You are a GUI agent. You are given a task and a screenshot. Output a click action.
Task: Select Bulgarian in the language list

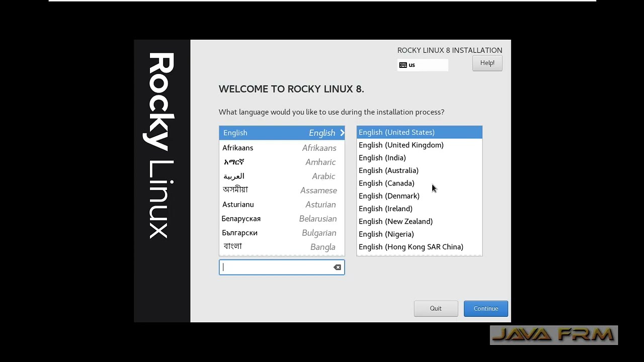[x=282, y=232]
